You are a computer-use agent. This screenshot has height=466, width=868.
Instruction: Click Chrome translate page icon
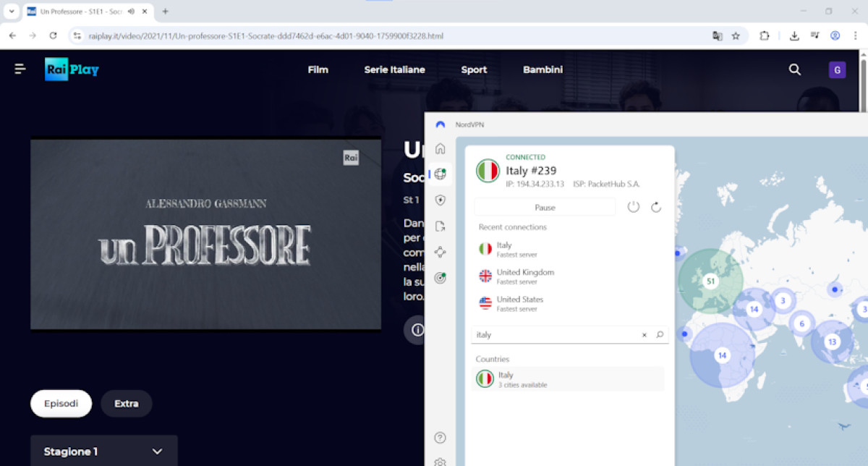(717, 35)
